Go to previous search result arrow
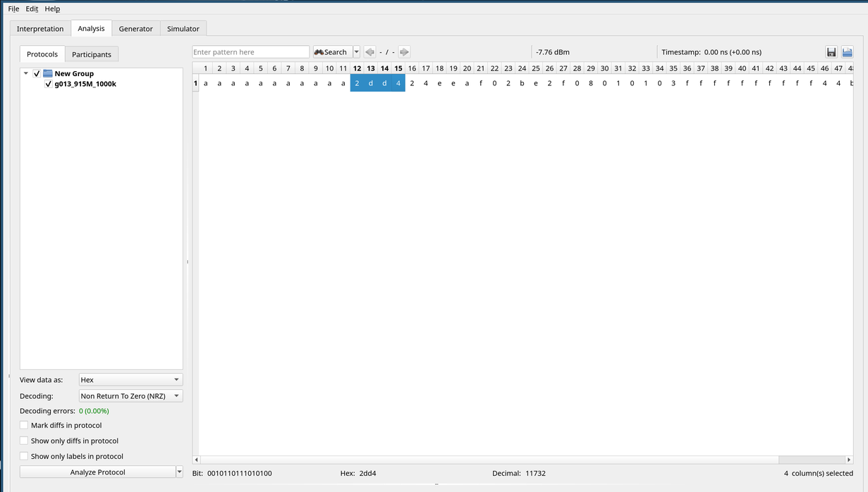 [369, 52]
